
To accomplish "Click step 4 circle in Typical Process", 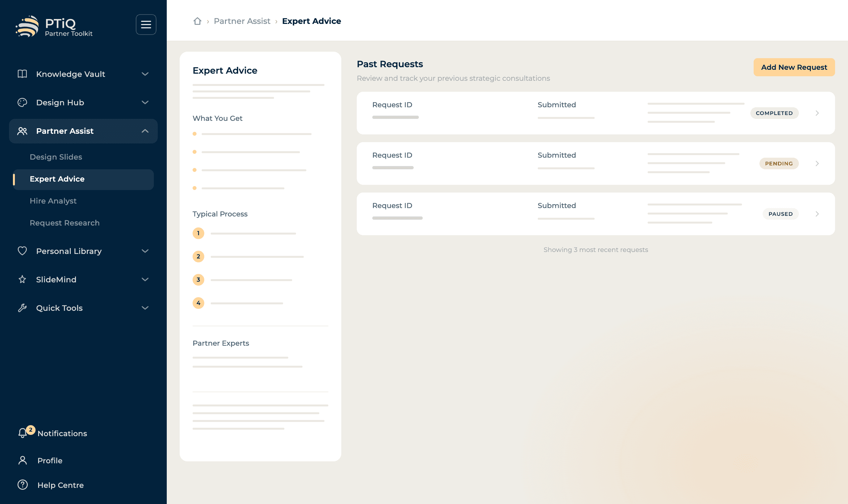I will (198, 303).
